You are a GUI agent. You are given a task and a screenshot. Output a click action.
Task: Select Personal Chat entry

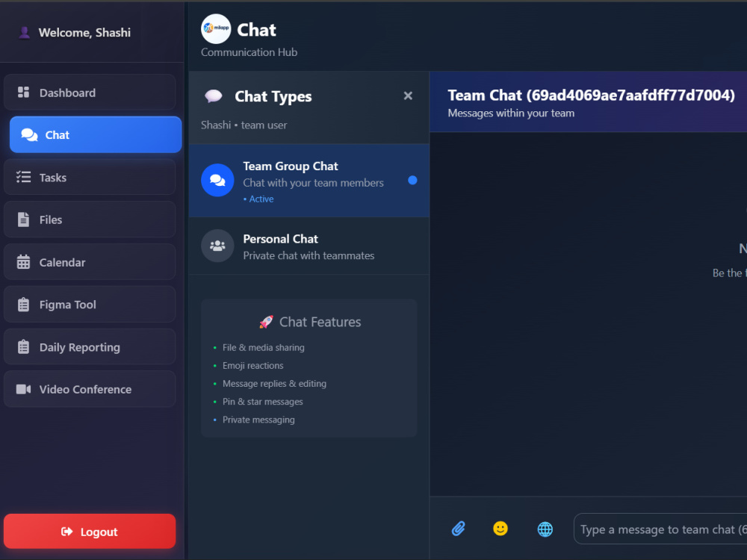tap(309, 246)
